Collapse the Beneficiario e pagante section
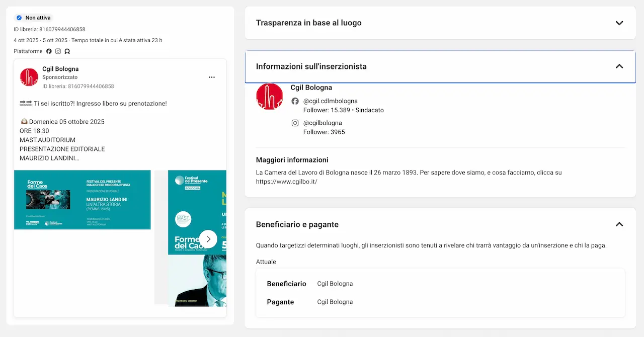644x337 pixels. pos(619,224)
